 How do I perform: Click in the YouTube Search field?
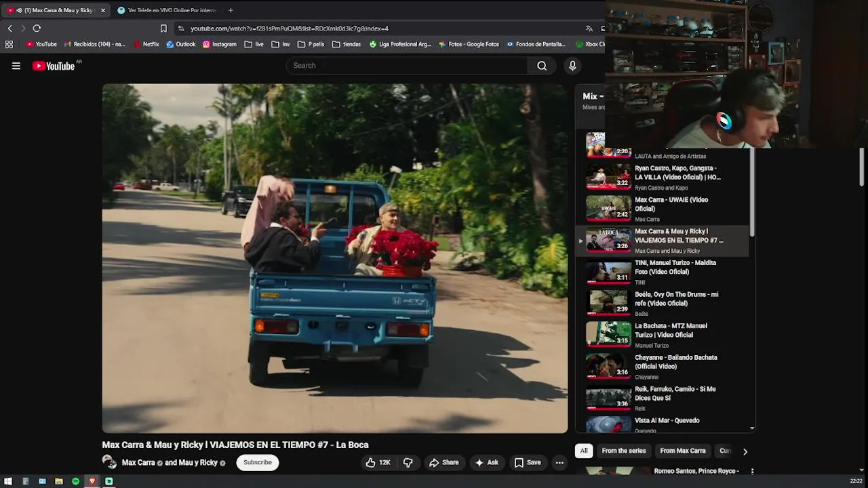pyautogui.click(x=407, y=66)
